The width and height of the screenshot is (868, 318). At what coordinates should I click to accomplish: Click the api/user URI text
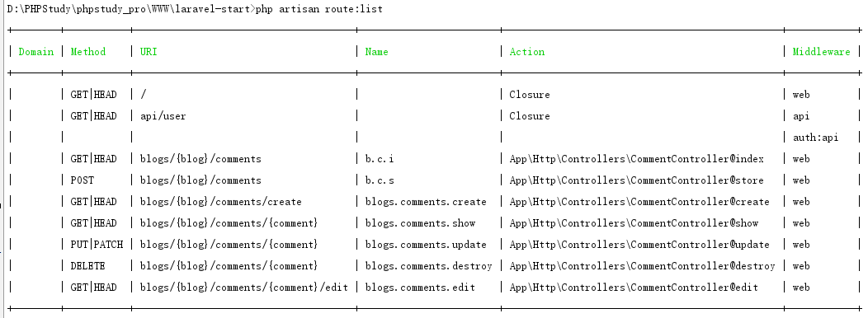pos(163,116)
